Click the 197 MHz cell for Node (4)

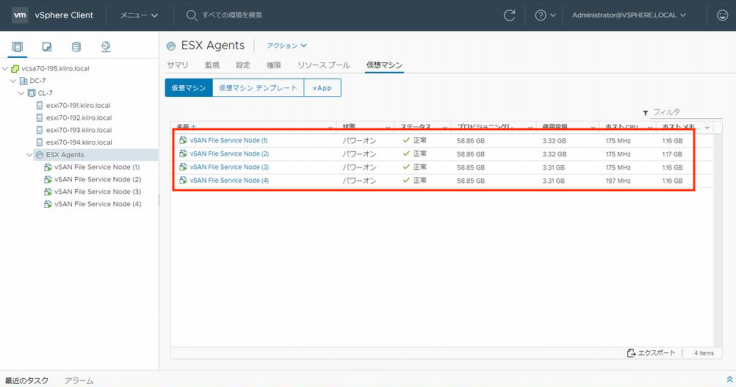tap(618, 180)
